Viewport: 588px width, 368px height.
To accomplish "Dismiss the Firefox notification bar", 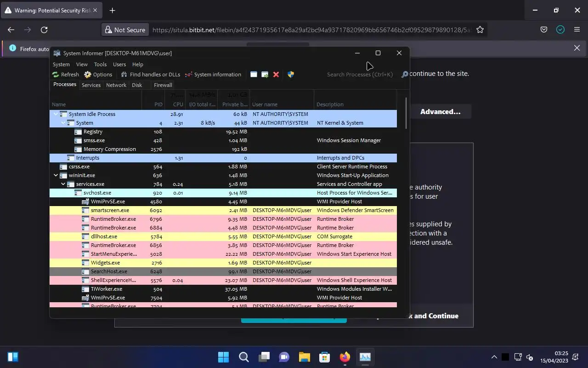I will click(577, 48).
